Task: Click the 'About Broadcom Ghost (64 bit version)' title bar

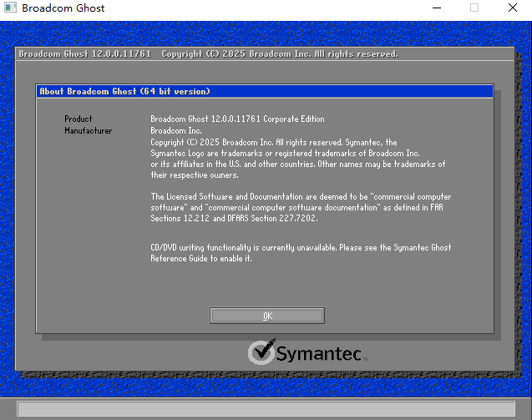Action: tap(265, 91)
